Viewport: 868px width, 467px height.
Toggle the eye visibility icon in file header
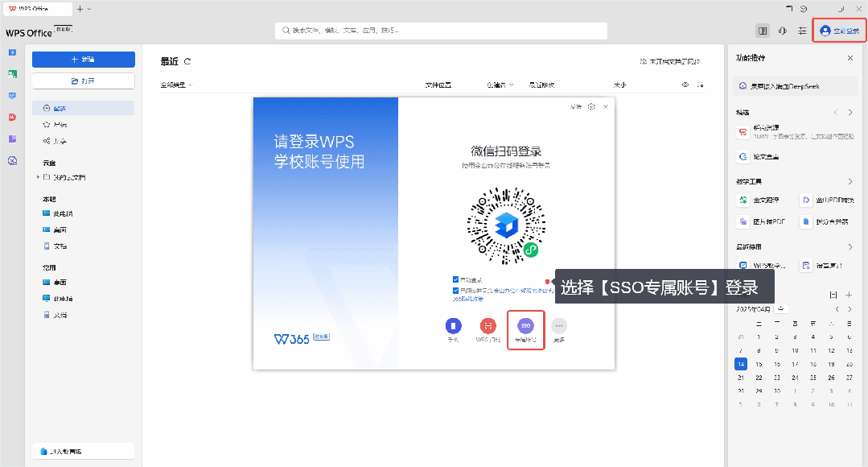tap(685, 85)
